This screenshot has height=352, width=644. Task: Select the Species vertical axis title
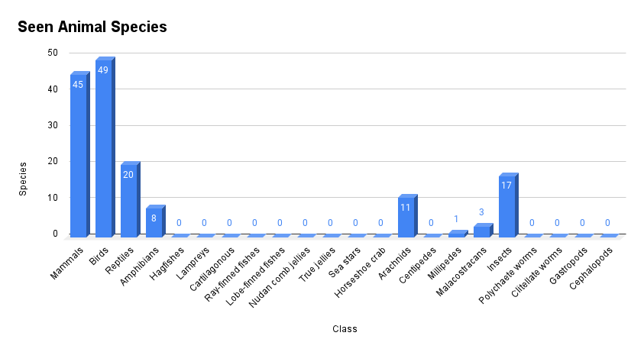[23, 178]
